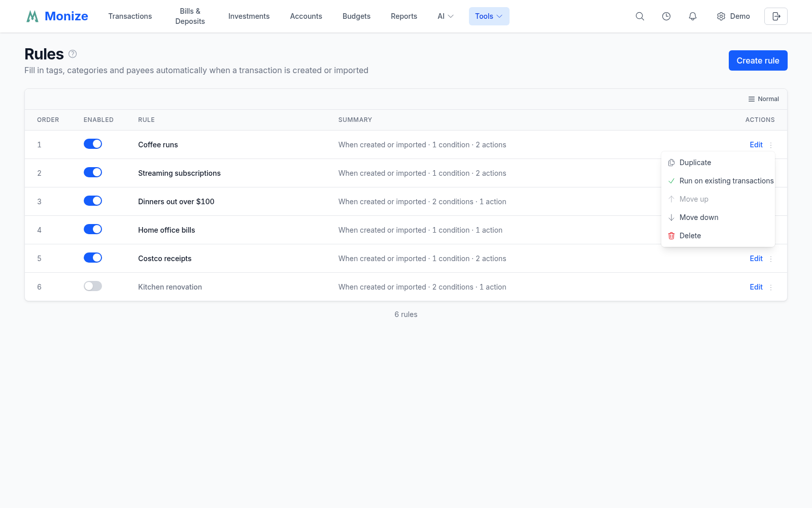This screenshot has width=812, height=508.
Task: Edit the Kitchen renovation rule
Action: 756,287
